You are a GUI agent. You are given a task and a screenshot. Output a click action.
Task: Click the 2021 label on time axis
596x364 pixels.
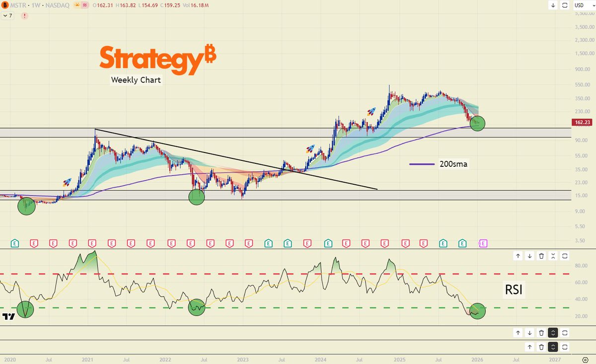[87, 359]
